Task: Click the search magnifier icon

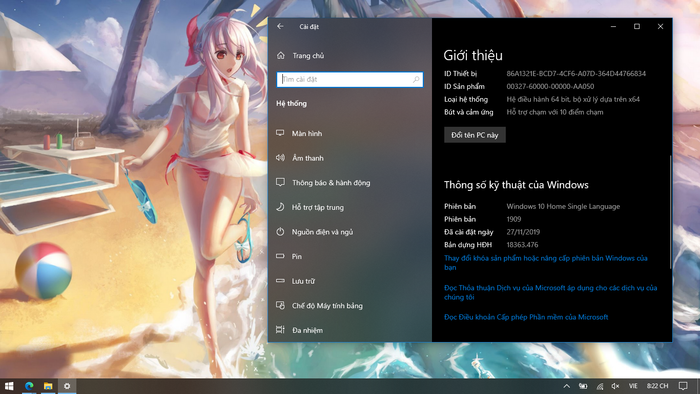Action: [x=416, y=79]
